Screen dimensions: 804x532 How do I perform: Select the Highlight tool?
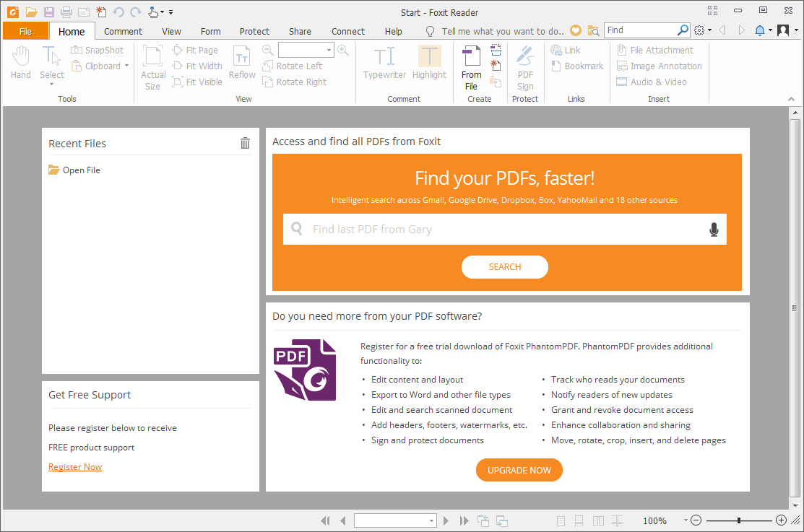[429, 64]
